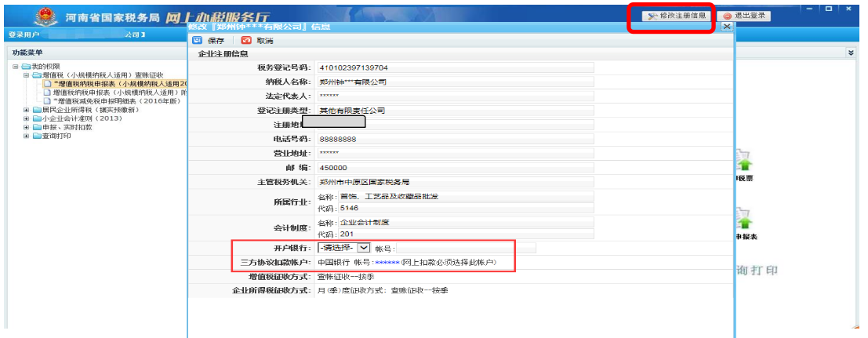This screenshot has height=338, width=868.
Task: Click the 主管税务机关 field
Action: pos(455,182)
